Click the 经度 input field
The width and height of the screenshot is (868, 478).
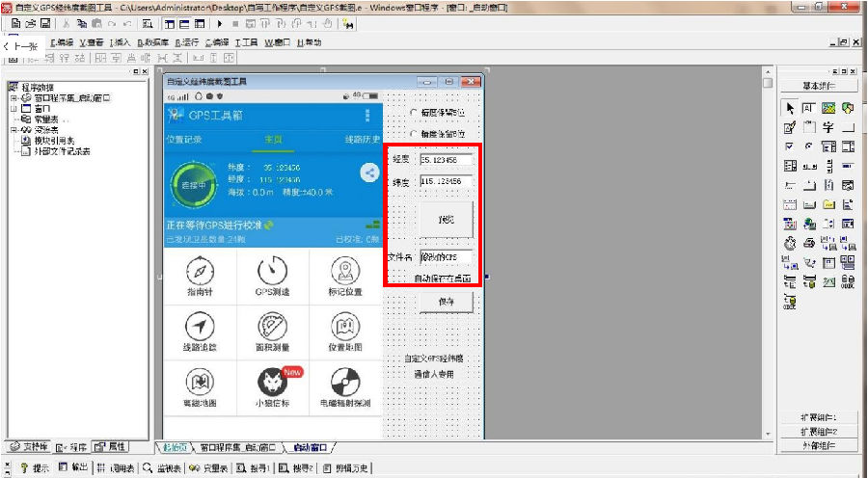click(447, 160)
